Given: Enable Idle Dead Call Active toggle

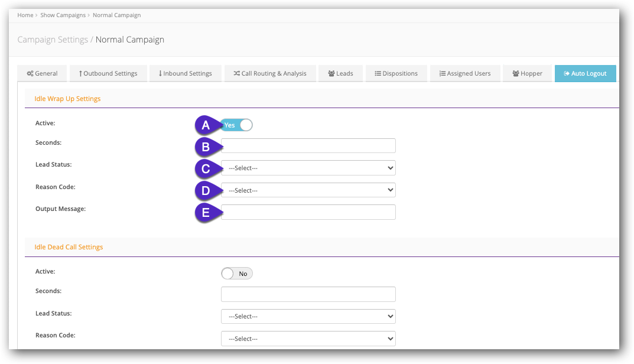Looking at the screenshot, I should click(x=236, y=274).
